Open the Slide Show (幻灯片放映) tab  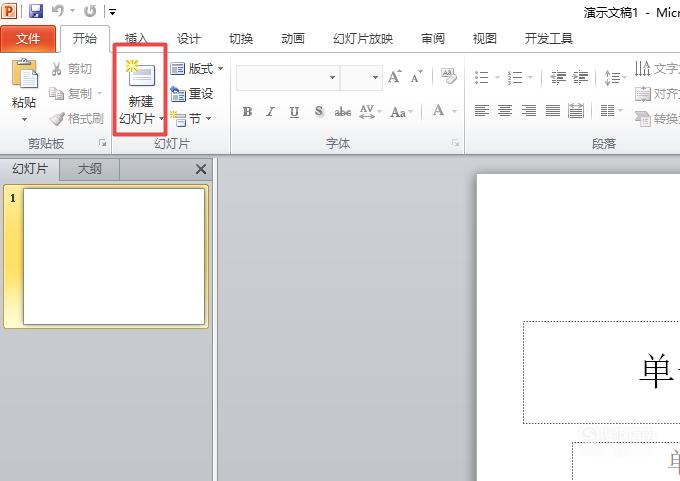tap(363, 39)
